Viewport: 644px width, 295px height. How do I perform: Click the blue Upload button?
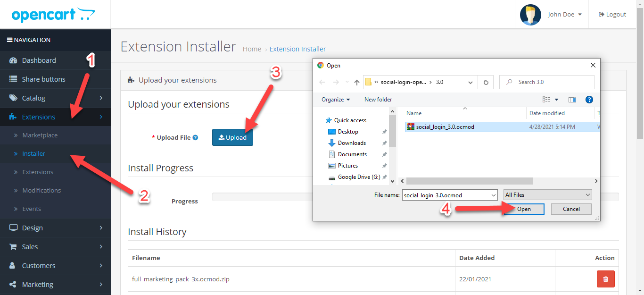232,137
